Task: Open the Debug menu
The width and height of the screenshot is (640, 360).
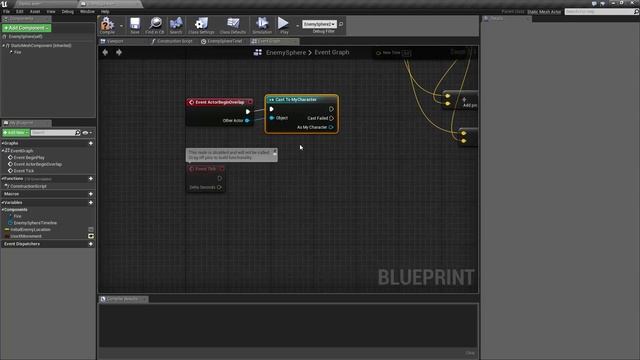Action: click(x=68, y=11)
